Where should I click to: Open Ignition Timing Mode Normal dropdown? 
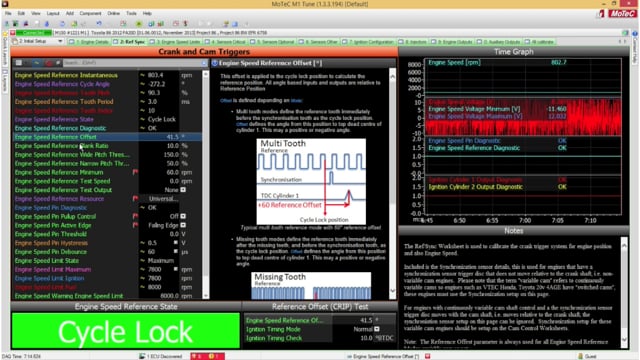tap(377, 329)
